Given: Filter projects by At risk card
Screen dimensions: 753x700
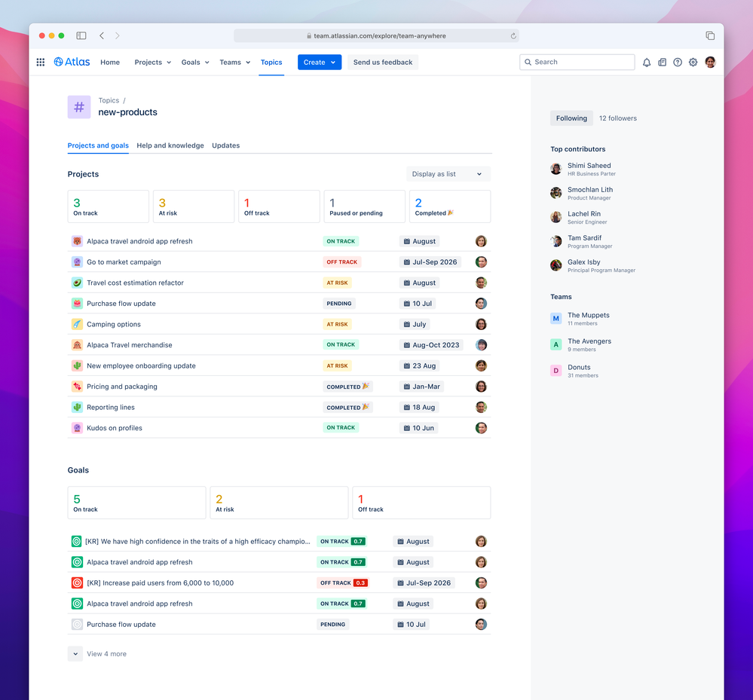Looking at the screenshot, I should click(x=194, y=206).
